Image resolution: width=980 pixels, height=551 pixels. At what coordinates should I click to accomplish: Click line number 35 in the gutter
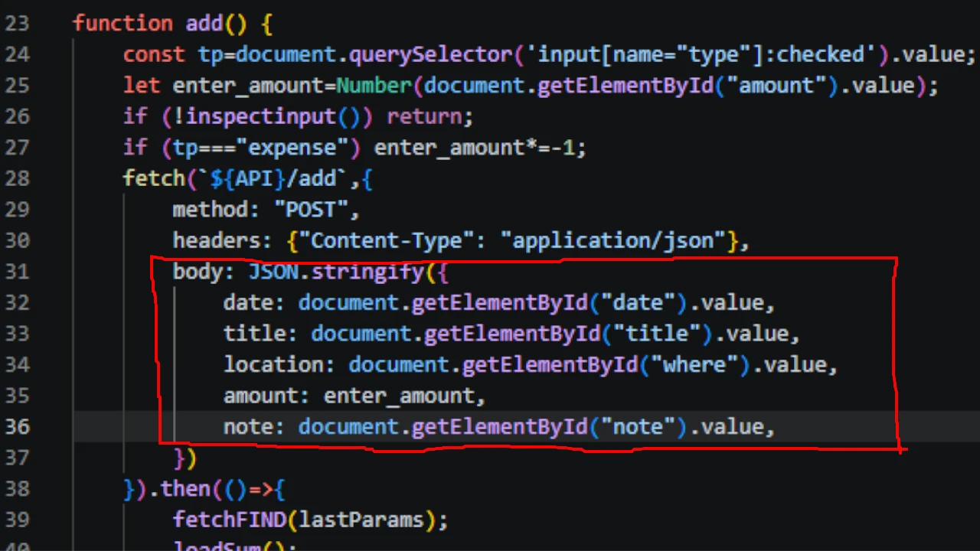pyautogui.click(x=16, y=396)
